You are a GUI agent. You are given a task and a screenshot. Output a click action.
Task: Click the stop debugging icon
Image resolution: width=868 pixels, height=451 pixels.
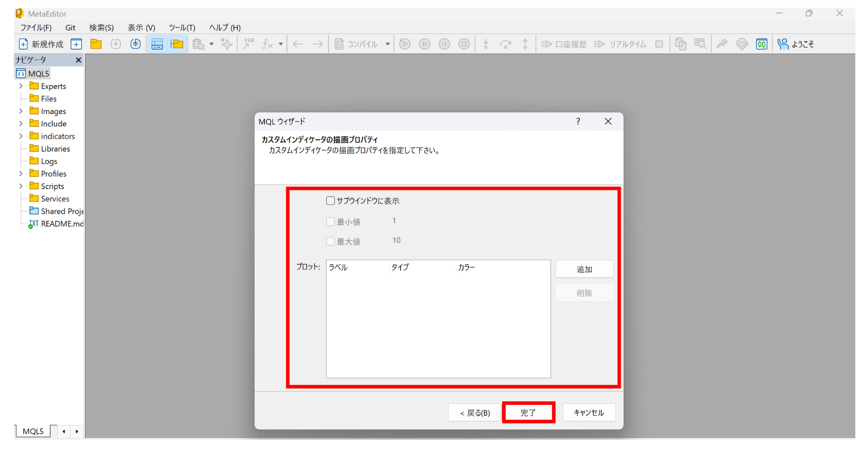[464, 44]
